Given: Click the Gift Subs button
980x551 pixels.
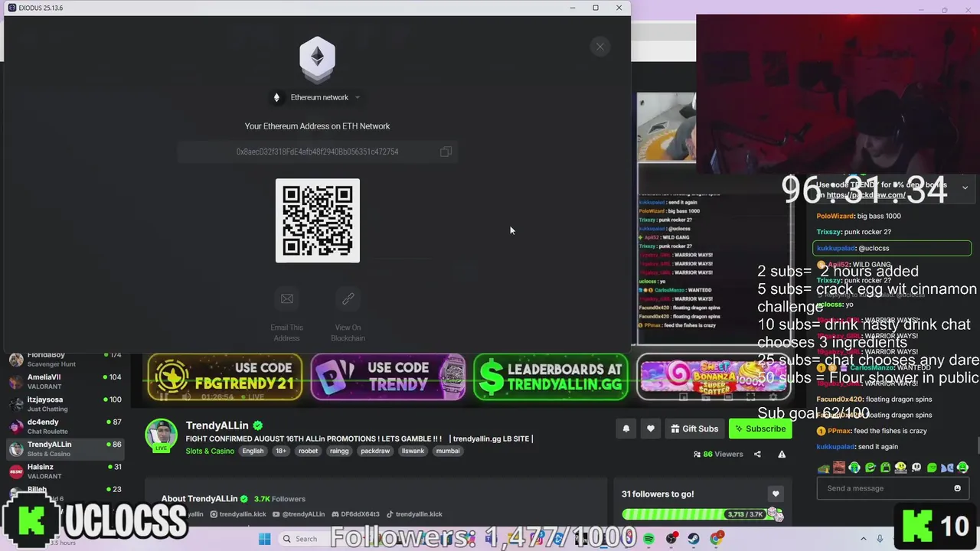Looking at the screenshot, I should point(694,429).
